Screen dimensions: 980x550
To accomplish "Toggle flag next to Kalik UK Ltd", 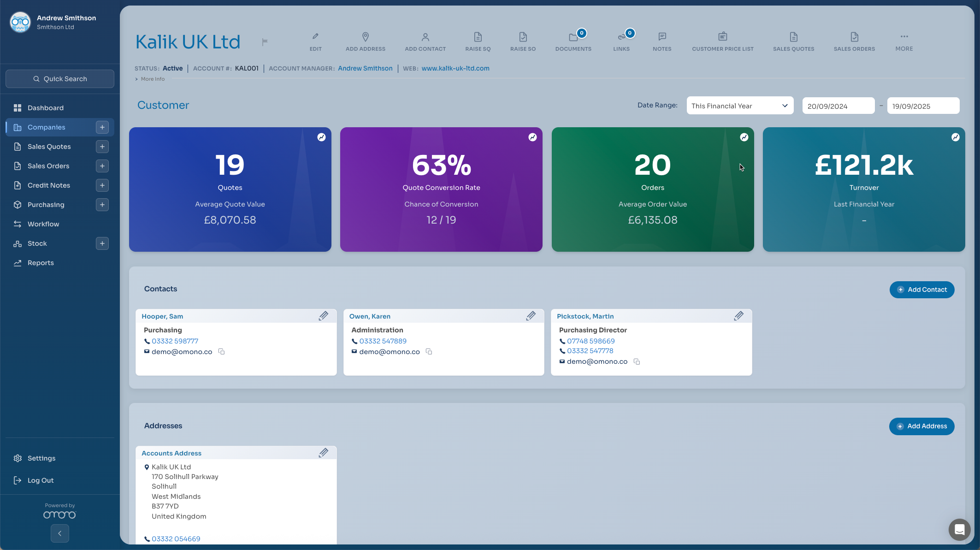I will [265, 42].
